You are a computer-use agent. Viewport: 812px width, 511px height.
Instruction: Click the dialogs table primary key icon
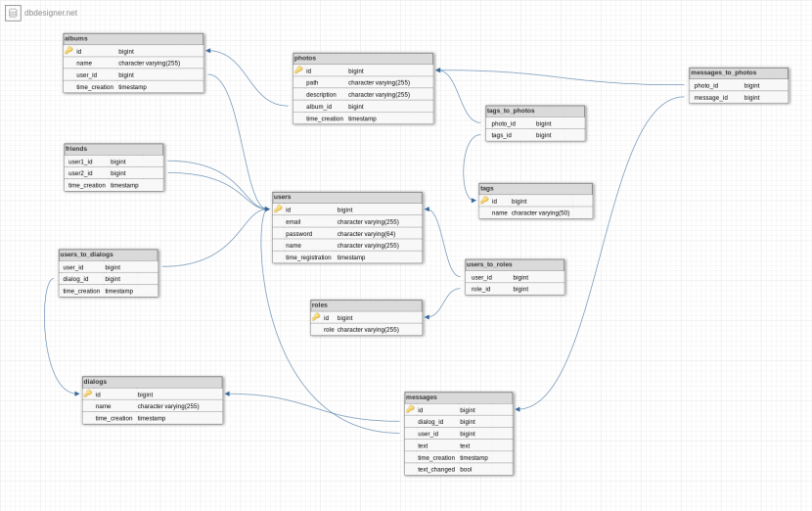tap(88, 394)
